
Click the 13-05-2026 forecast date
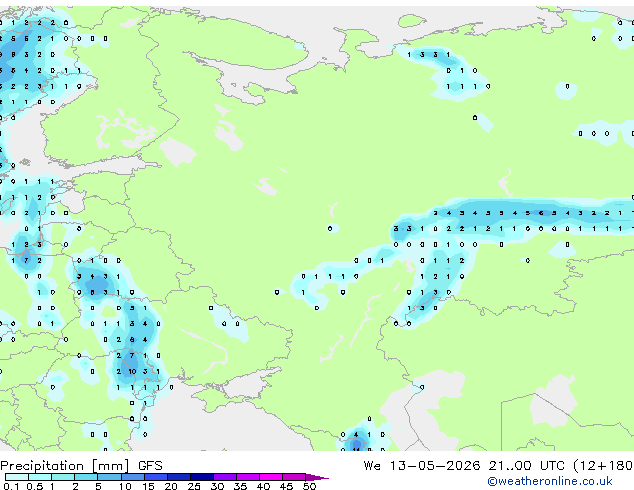click(435, 466)
